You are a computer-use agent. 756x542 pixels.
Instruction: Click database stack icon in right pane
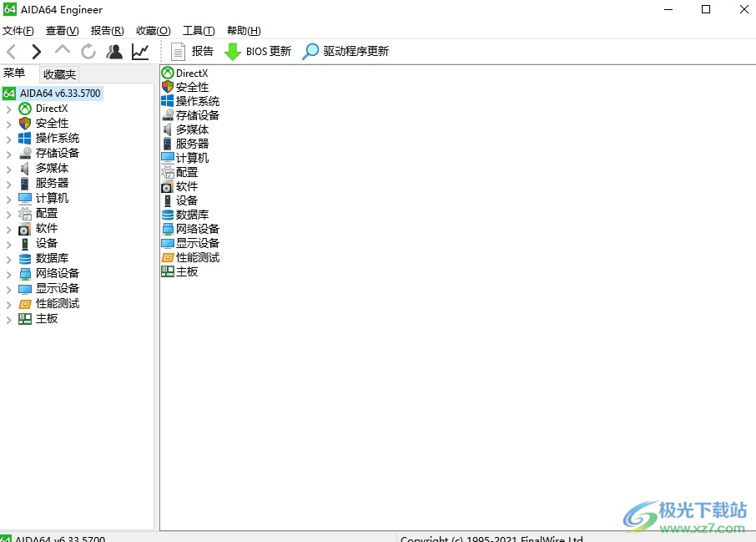tap(168, 215)
